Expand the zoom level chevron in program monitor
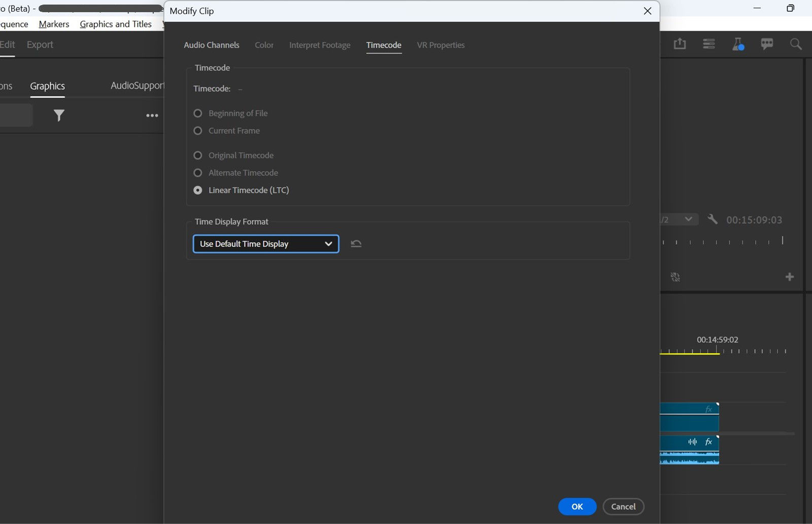Screen dimensions: 812x524 tap(689, 219)
